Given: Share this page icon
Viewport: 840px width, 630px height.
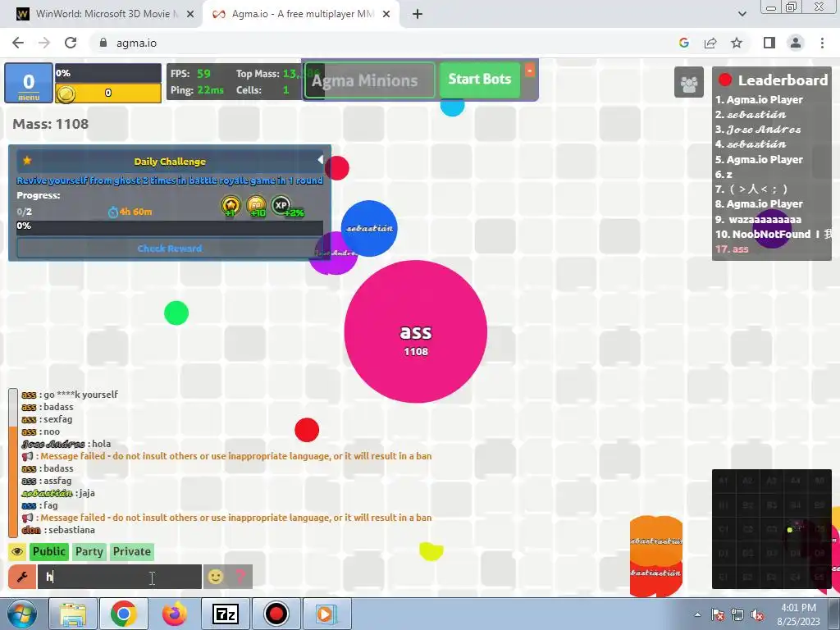Looking at the screenshot, I should tap(710, 43).
